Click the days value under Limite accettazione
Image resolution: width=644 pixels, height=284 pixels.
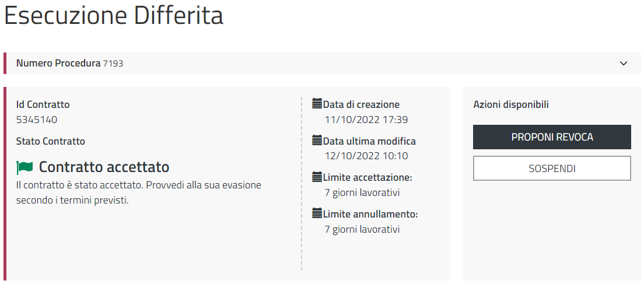pos(362,193)
